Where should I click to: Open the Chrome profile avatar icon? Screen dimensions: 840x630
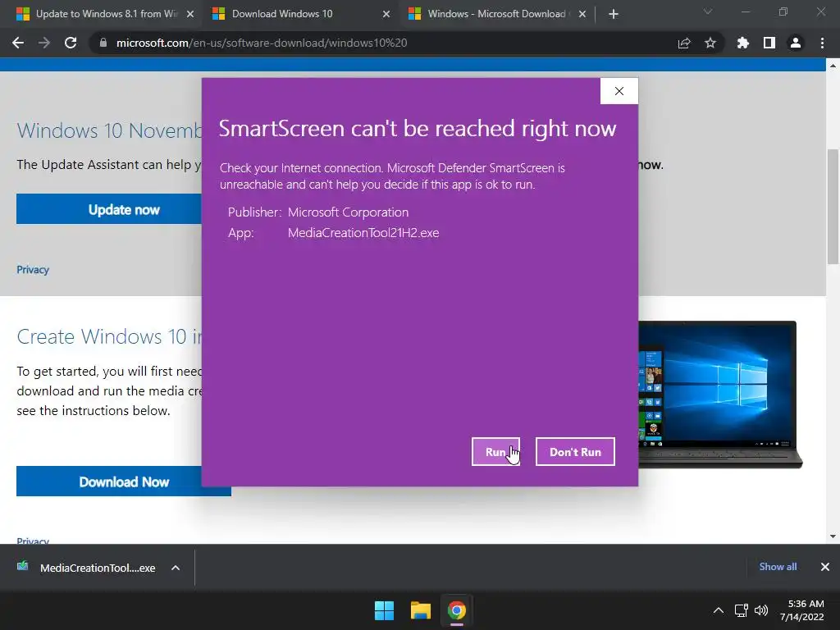click(796, 43)
